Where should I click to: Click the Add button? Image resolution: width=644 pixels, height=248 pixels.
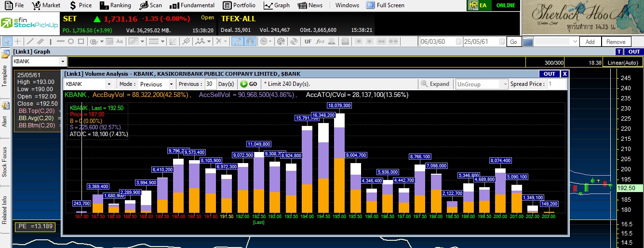590,41
